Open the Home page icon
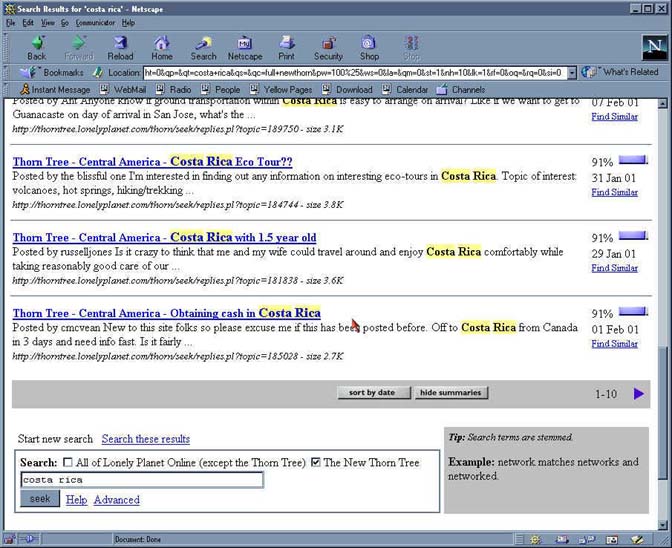 coord(162,48)
